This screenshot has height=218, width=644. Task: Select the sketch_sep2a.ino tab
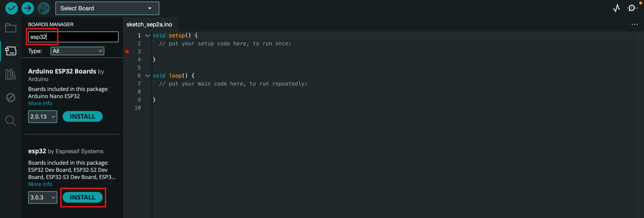click(149, 25)
